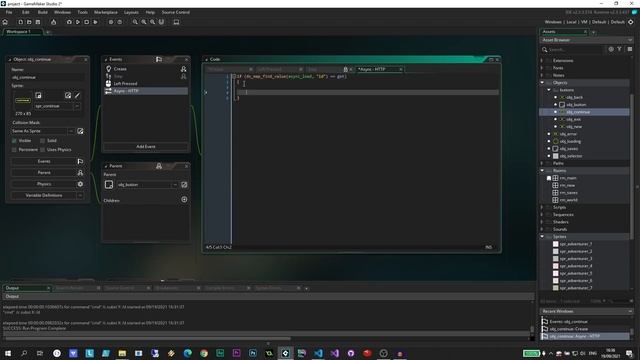Click the Asset Browser search settings icon
640x360 pixels.
click(611, 49)
